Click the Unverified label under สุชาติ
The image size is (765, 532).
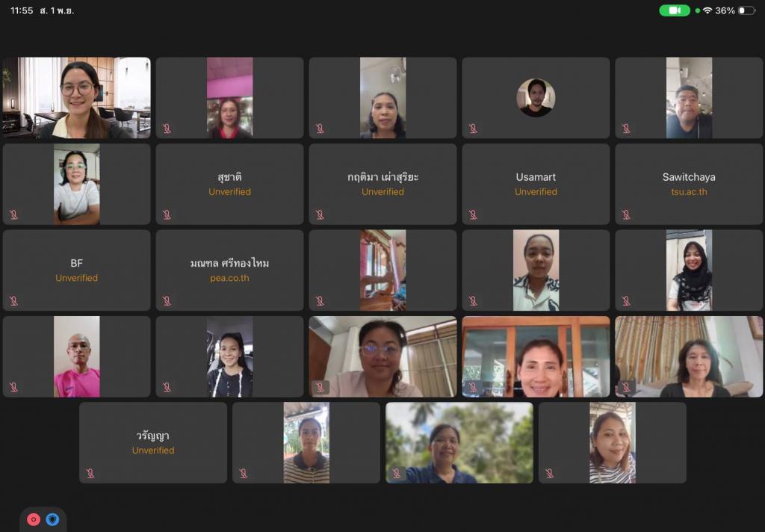230,192
